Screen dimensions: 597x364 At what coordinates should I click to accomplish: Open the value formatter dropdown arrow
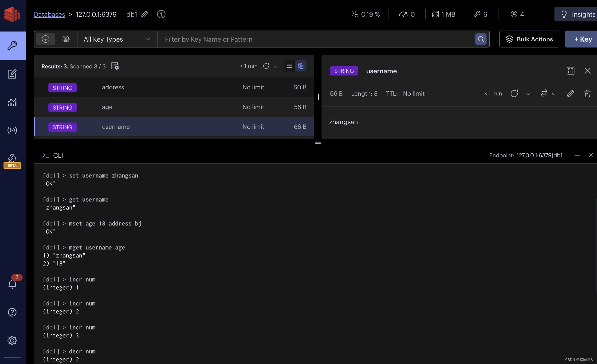554,94
